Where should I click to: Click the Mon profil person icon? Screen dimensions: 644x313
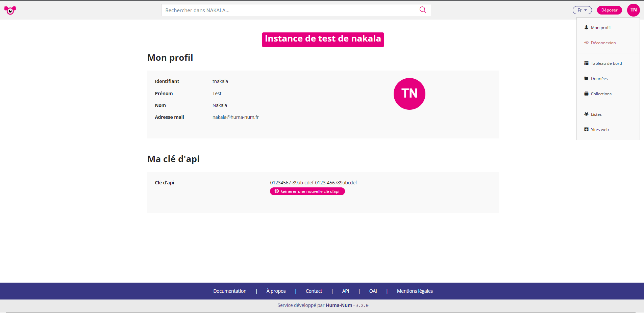click(586, 27)
